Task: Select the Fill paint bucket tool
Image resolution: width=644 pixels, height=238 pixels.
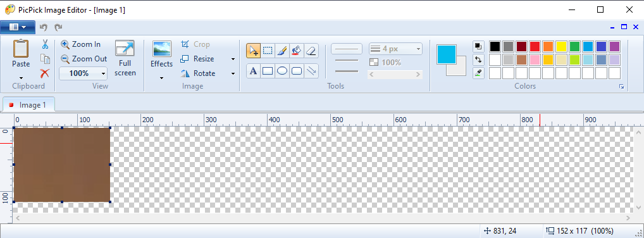Action: [x=297, y=51]
